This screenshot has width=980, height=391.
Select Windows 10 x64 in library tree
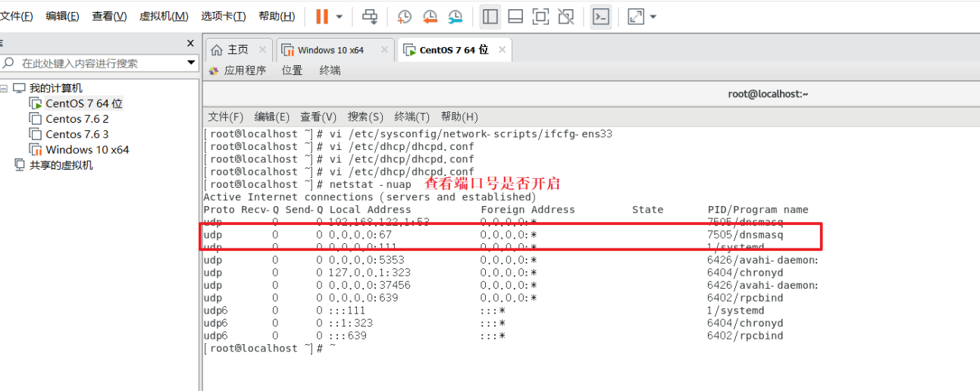point(87,149)
